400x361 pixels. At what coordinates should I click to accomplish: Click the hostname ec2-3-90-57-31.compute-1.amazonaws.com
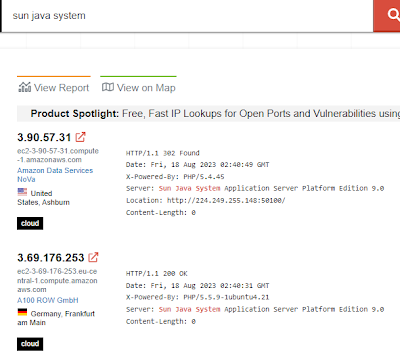click(58, 155)
